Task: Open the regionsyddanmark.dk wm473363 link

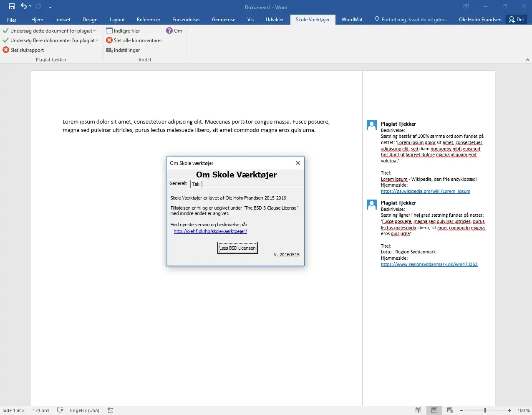Action: click(429, 264)
